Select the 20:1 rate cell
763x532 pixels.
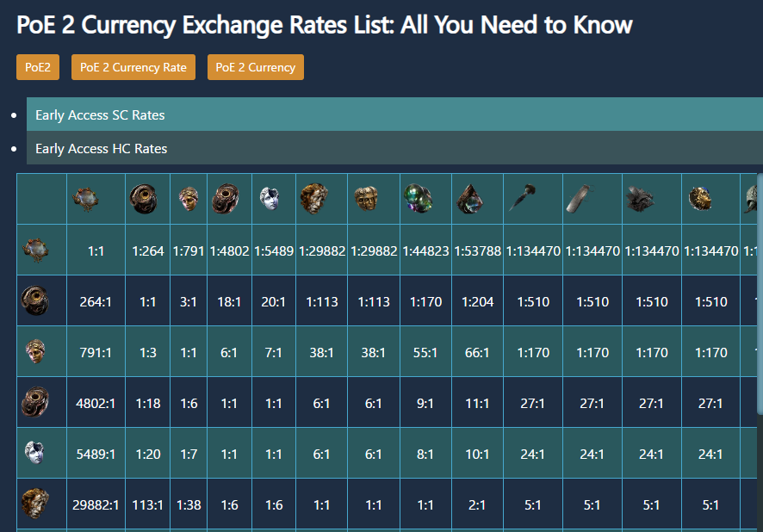[x=274, y=301]
